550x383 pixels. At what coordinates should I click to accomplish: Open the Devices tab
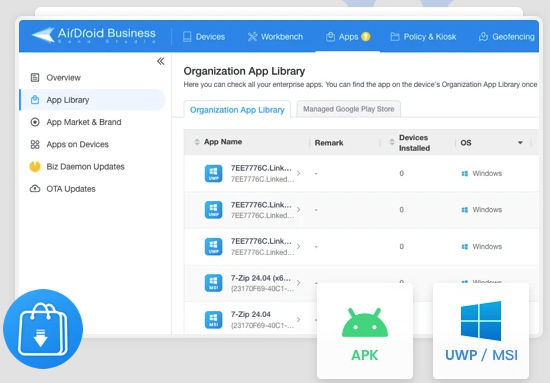[204, 36]
